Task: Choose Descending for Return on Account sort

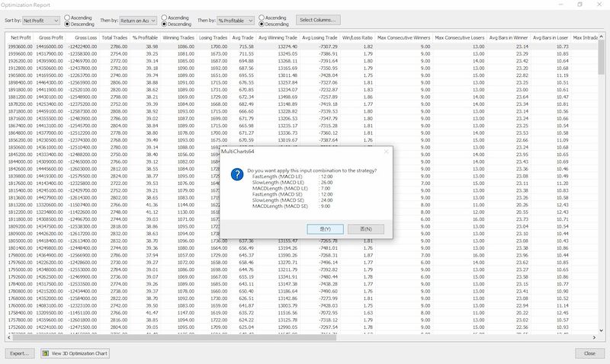Action: point(164,24)
